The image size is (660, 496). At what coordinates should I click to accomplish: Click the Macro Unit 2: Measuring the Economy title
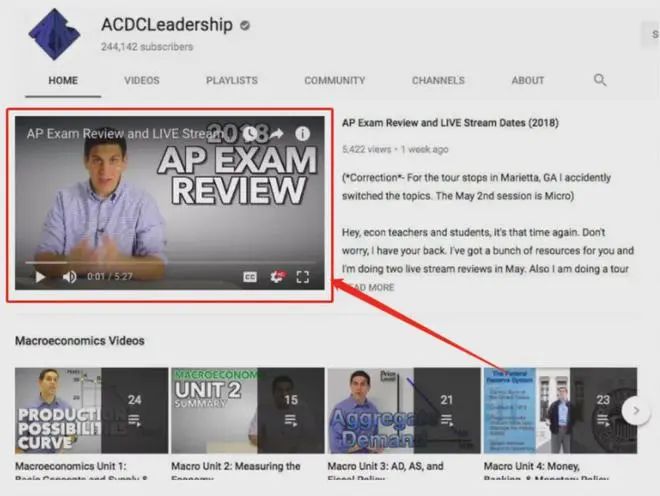tap(236, 472)
